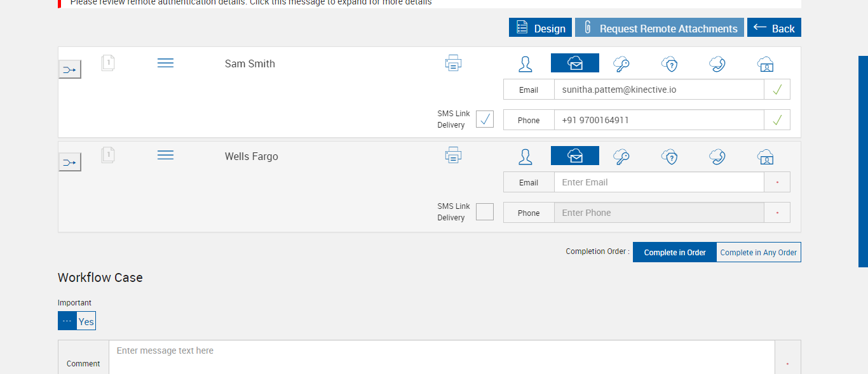Click the Back button

tap(774, 28)
